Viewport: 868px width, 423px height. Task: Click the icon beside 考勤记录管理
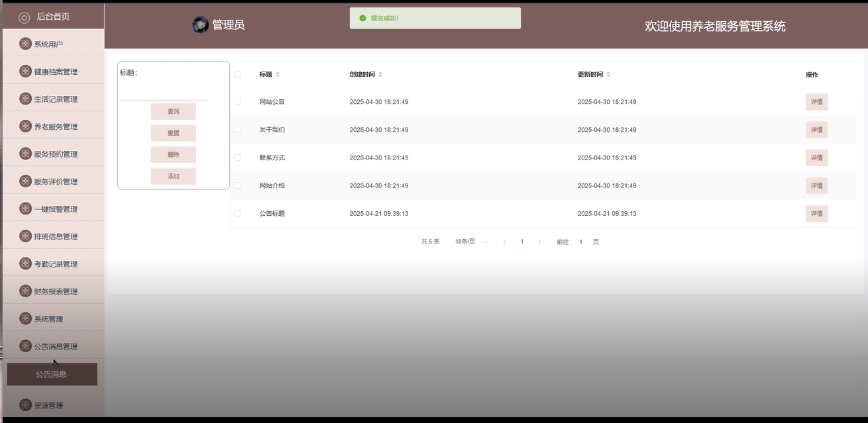[x=25, y=263]
